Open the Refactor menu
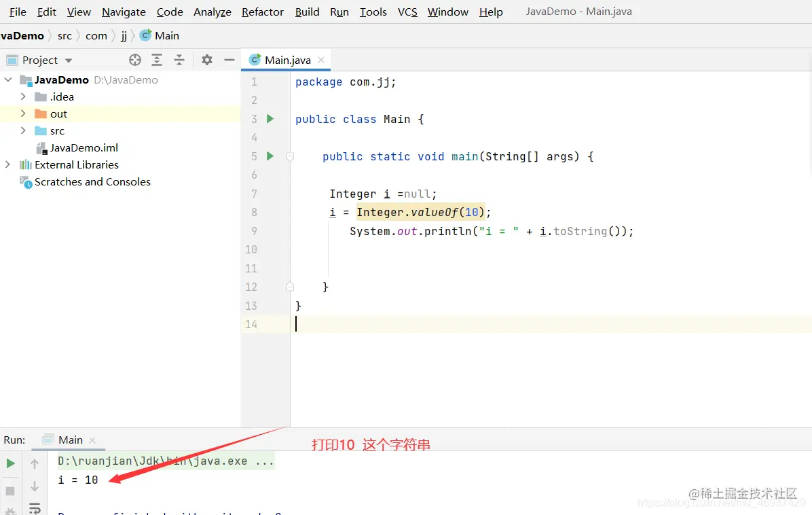This screenshot has height=515, width=812. click(x=263, y=12)
